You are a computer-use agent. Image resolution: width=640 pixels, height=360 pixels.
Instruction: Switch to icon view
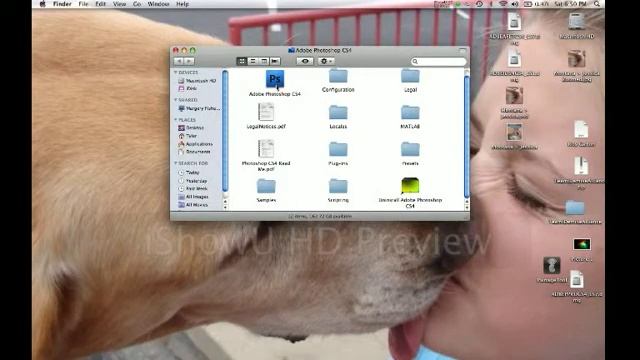point(242,61)
